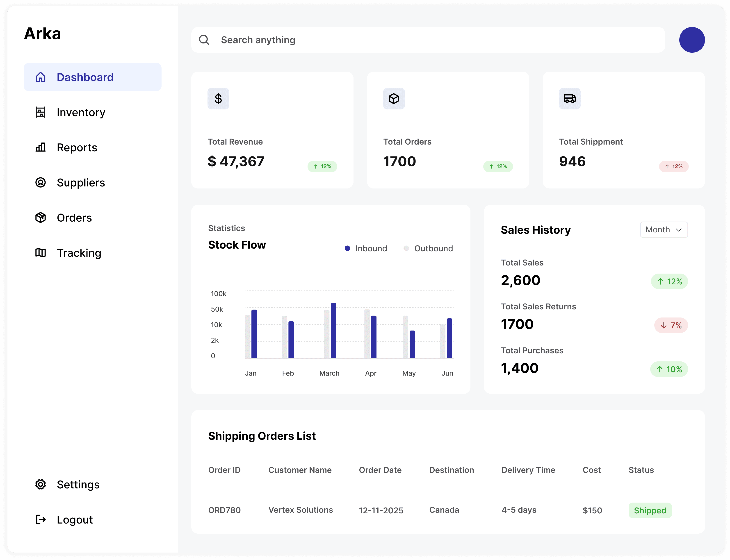Viewport: 730px width, 560px height.
Task: Click the Orders package icon
Action: click(x=41, y=218)
